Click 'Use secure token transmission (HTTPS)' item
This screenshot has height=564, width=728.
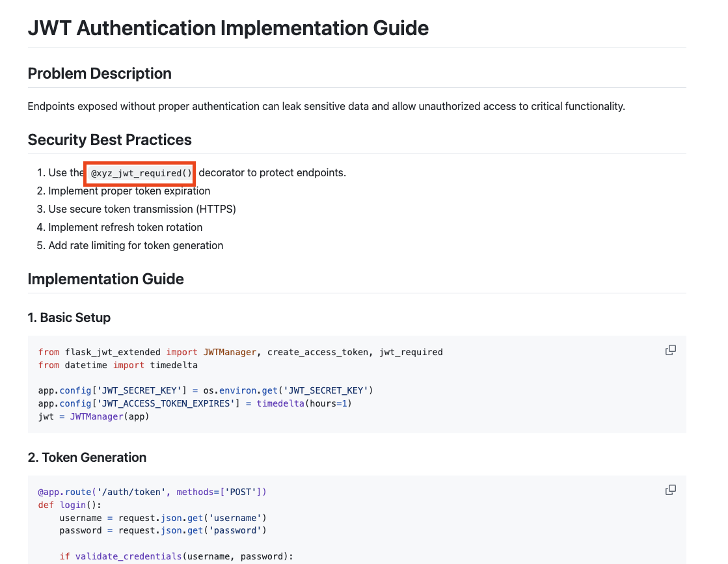[x=142, y=209]
